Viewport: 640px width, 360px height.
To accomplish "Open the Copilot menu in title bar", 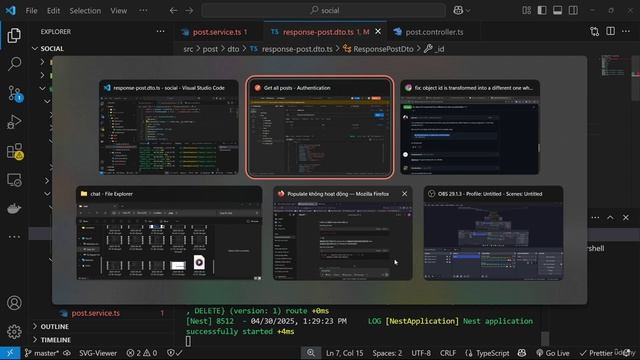I will tap(461, 11).
